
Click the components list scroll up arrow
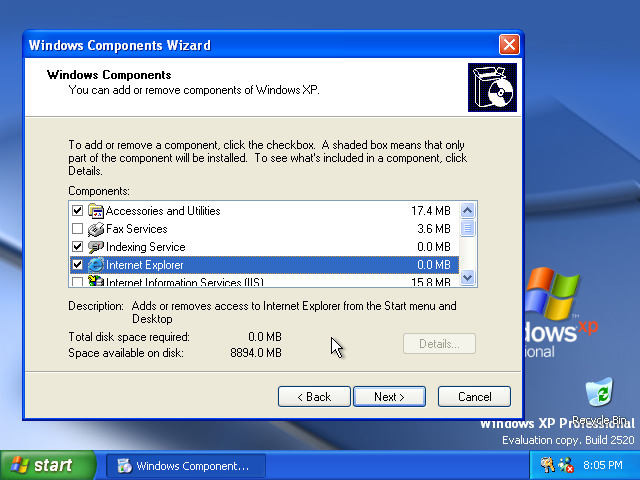coord(467,211)
